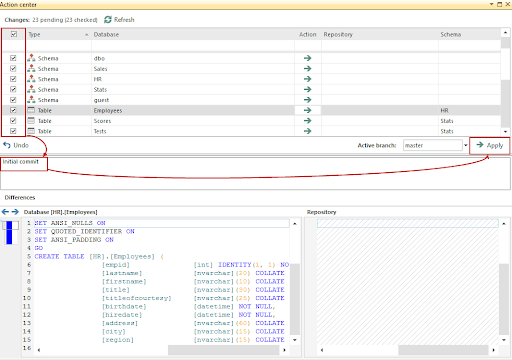
Task: Uncheck the HR schema checkbox
Action: (x=13, y=79)
